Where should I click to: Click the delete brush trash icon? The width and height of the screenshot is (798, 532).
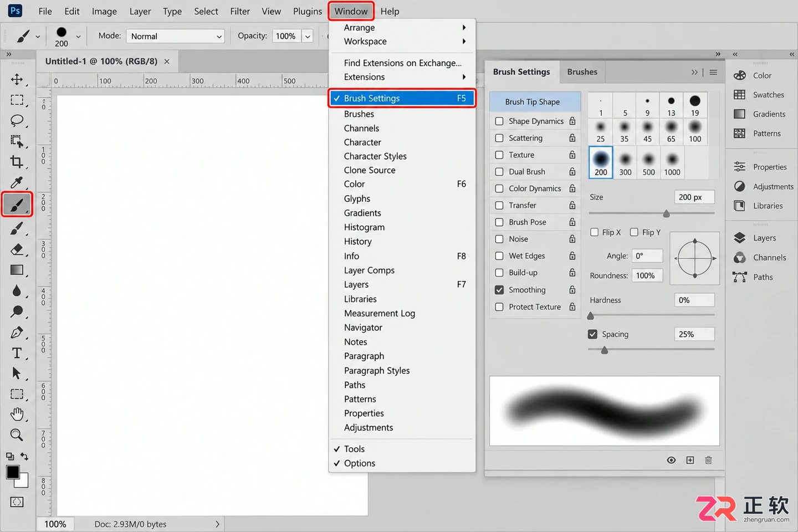pos(708,460)
